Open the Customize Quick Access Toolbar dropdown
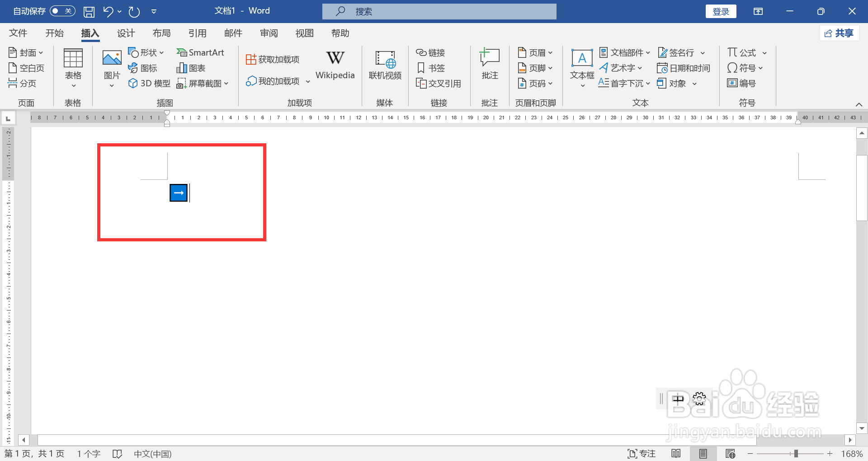Screen dimensions: 868x461 point(154,11)
